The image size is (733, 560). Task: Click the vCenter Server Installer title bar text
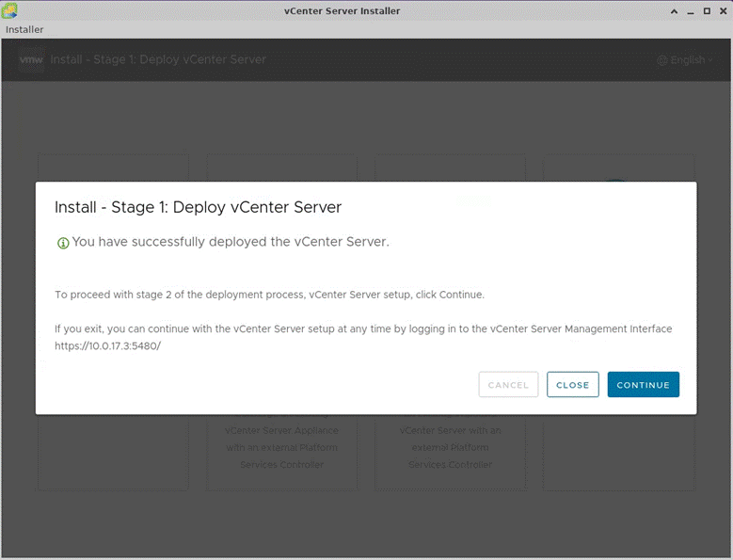pos(342,10)
